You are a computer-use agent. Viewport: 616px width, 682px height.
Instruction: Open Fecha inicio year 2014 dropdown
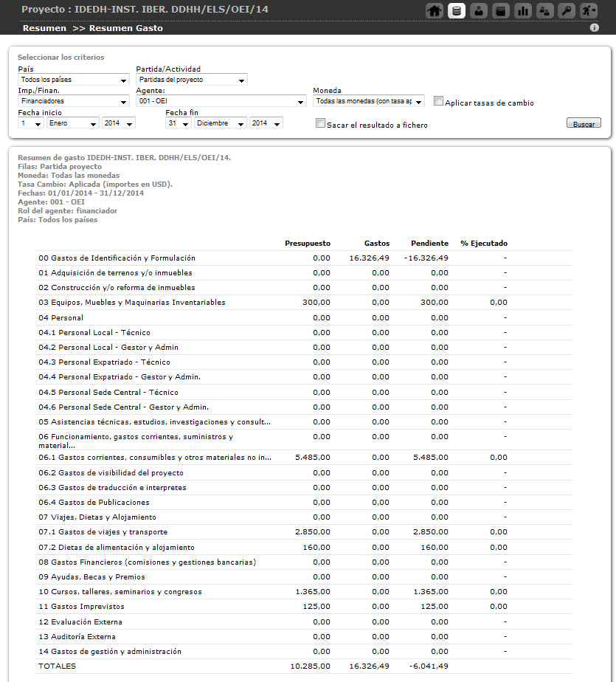pos(119,123)
